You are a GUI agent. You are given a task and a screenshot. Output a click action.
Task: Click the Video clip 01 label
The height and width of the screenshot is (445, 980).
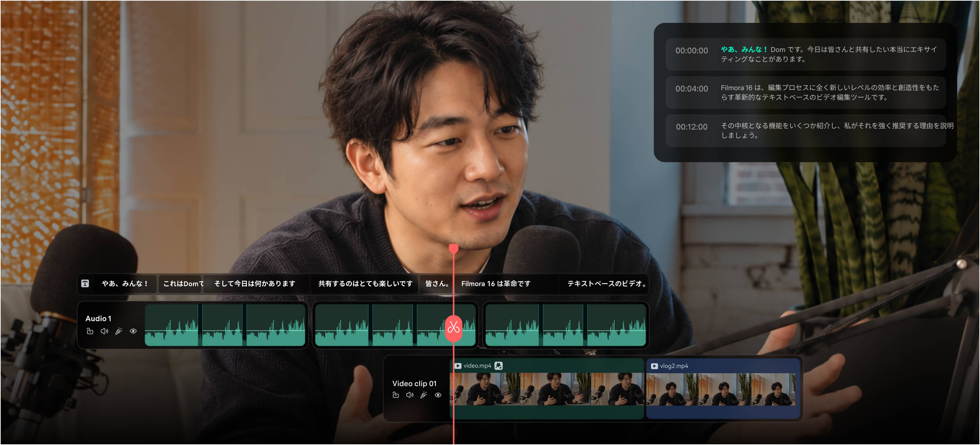pos(414,384)
